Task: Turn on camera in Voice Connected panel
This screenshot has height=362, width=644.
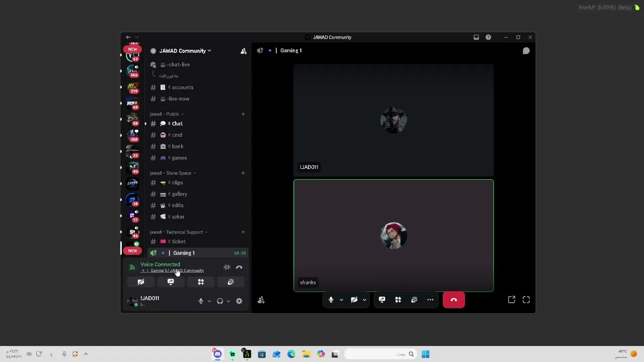Action: click(x=141, y=282)
